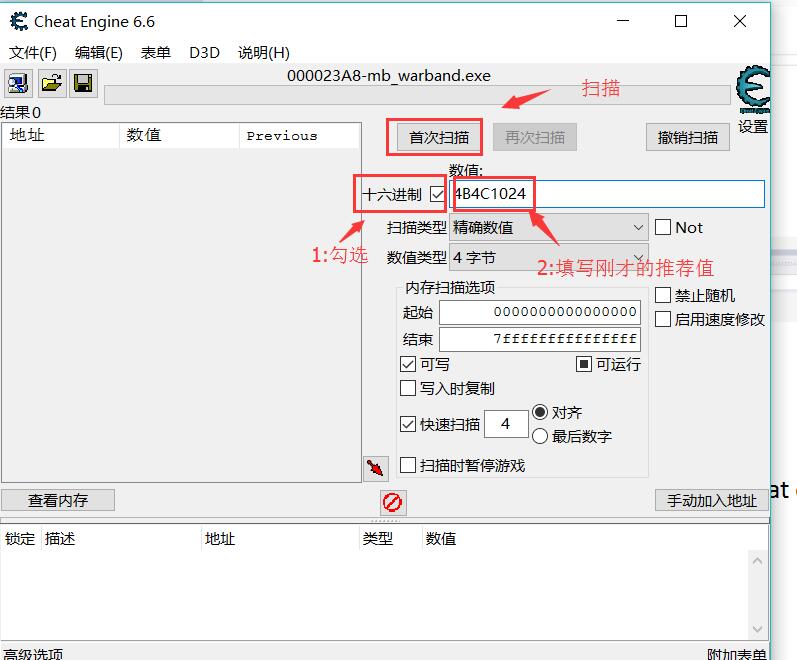Uncheck the 十六进制 hexadecimal checkbox
Screen dimensions: 797x660
437,194
